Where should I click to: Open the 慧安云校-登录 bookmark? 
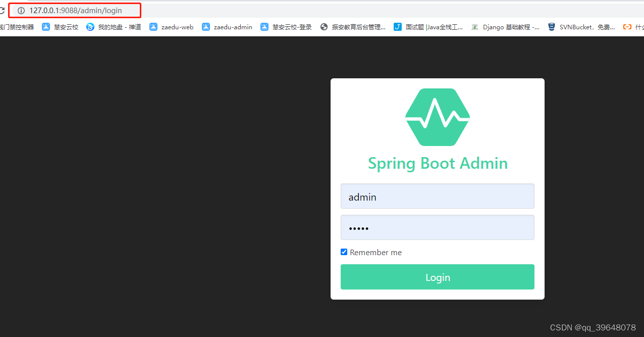coord(286,27)
